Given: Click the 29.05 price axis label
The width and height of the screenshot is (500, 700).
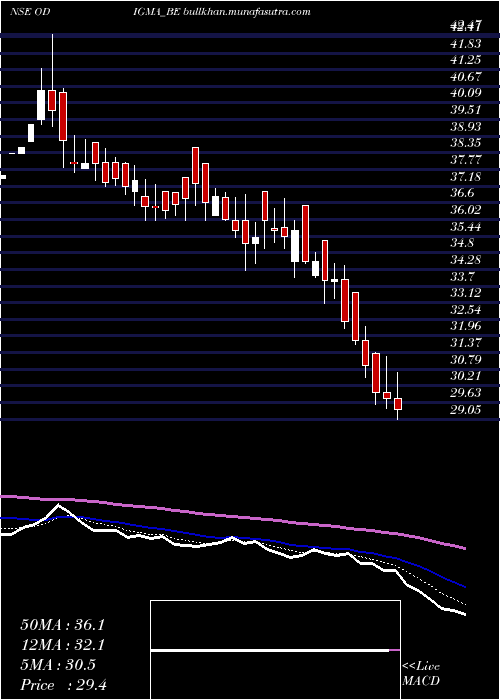Looking at the screenshot, I should (465, 409).
